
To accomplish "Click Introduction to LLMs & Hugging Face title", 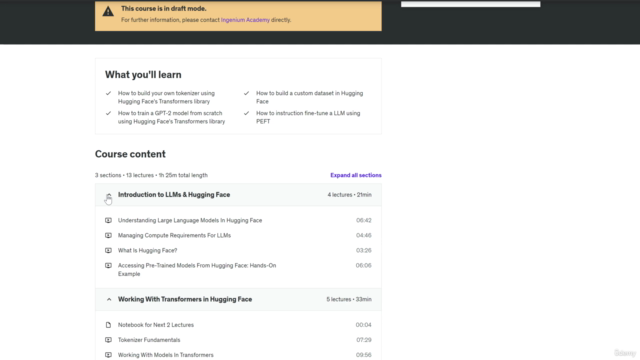I will [174, 195].
